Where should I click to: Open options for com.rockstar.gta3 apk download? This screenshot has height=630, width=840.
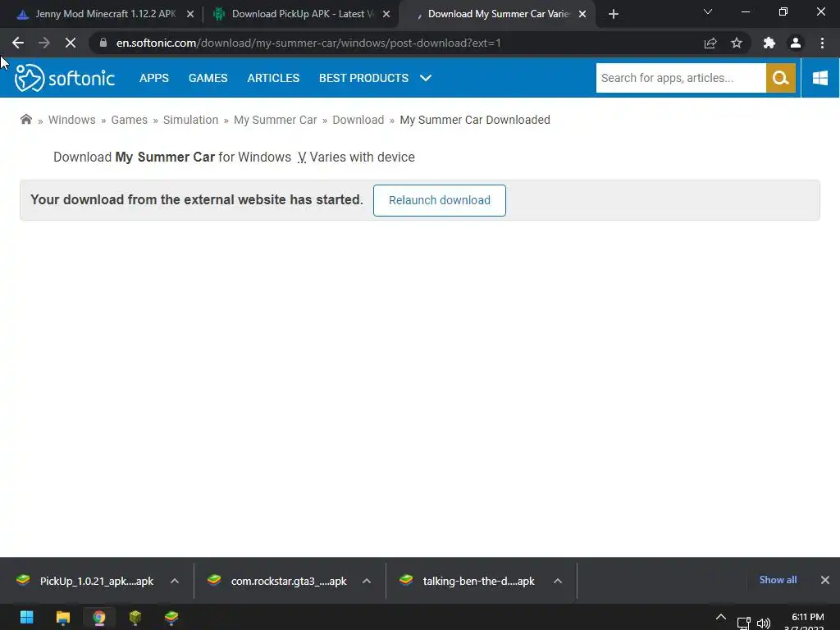tap(367, 581)
